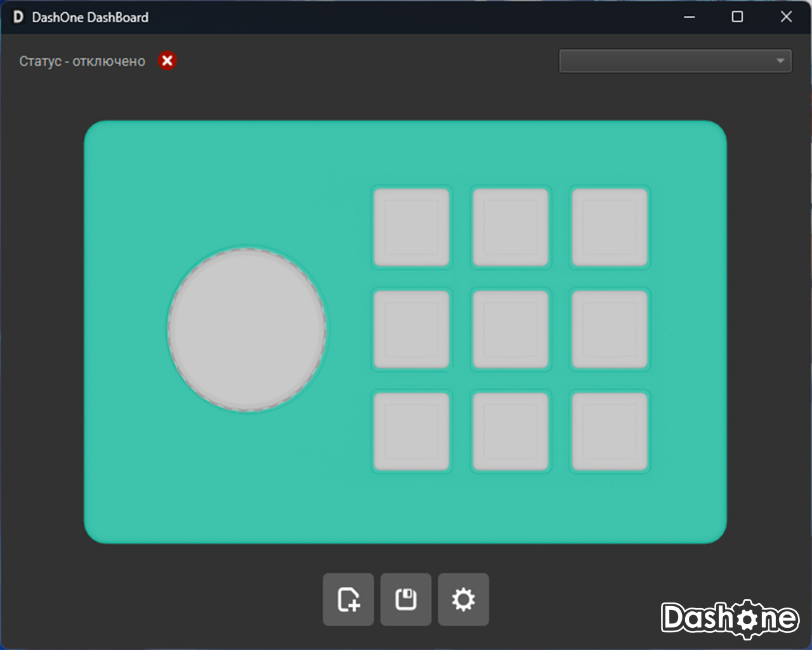Minimize the DashOne DashBoard window

coord(690,17)
